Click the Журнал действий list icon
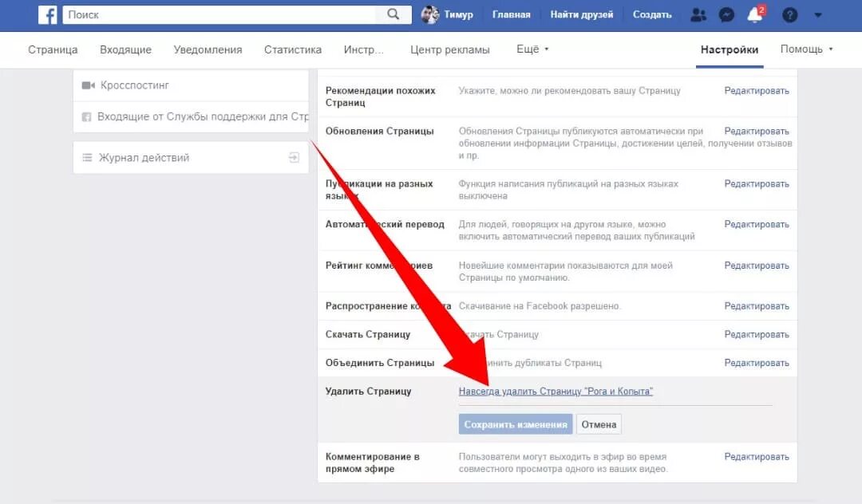Viewport: 862px width, 504px height. (x=87, y=158)
